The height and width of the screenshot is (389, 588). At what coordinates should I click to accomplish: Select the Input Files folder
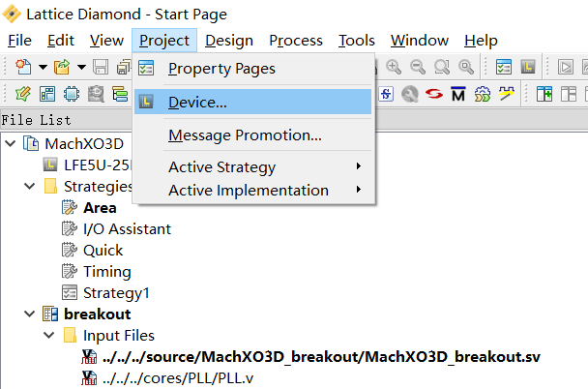[x=119, y=336]
